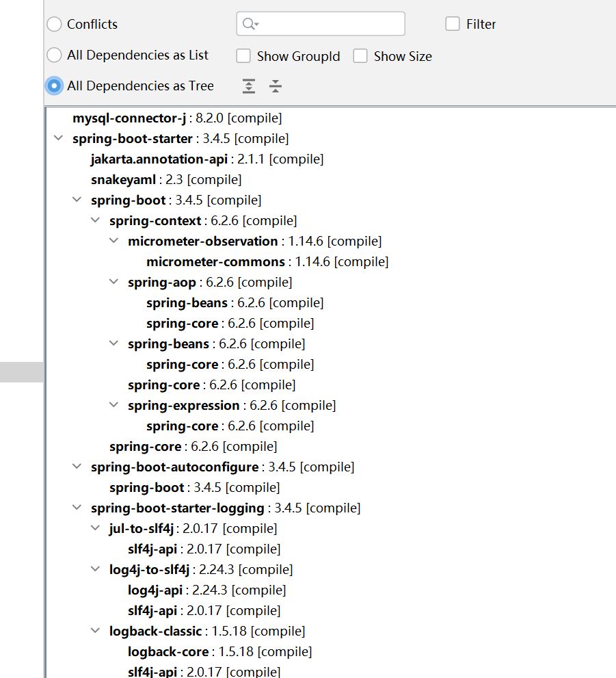Toggle the Show Size checkbox
This screenshot has width=616, height=678.
click(360, 56)
